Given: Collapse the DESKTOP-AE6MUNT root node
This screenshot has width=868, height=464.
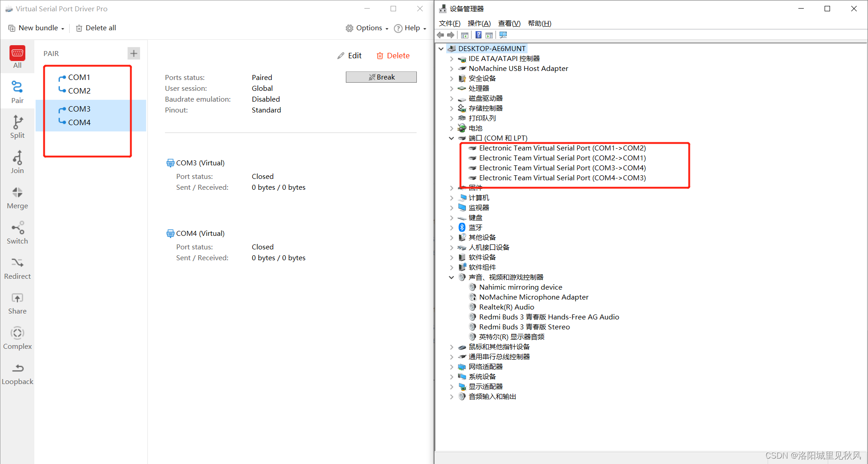Looking at the screenshot, I should click(441, 48).
